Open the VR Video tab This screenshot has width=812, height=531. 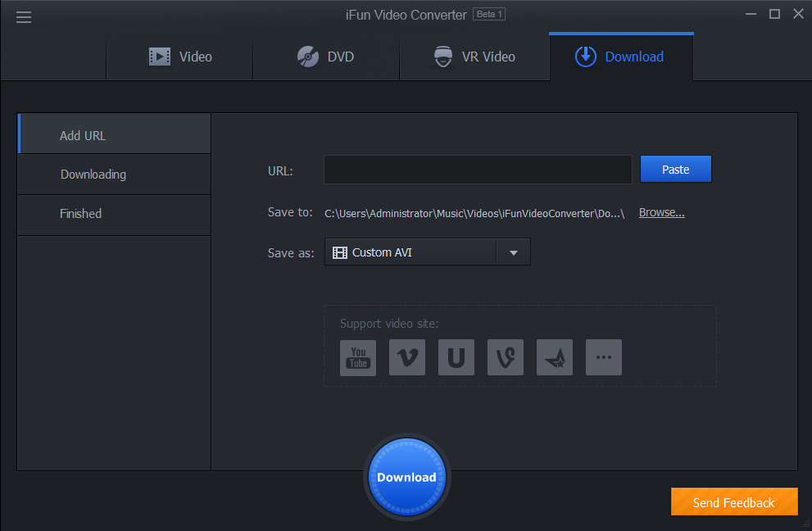[x=474, y=57]
